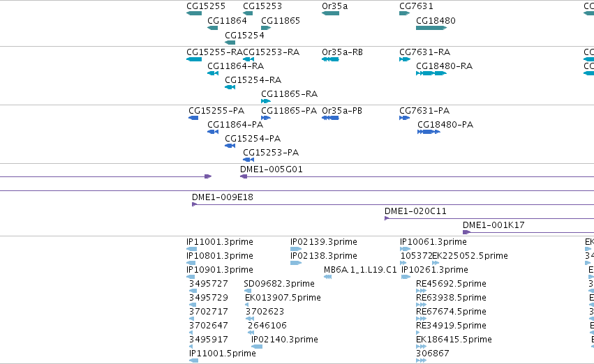The image size is (594, 364).
Task: Select the CG15255 gene feature
Action: [x=194, y=13]
